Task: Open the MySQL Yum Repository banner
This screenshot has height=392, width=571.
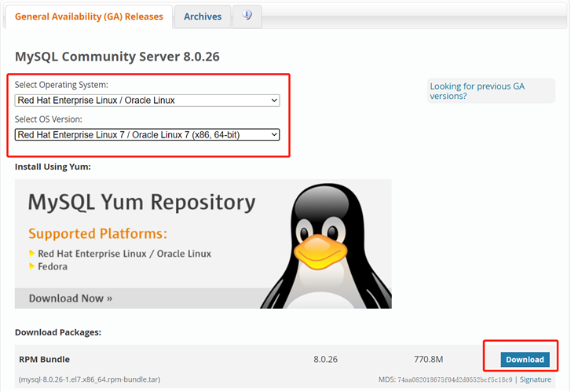Action: [x=203, y=244]
